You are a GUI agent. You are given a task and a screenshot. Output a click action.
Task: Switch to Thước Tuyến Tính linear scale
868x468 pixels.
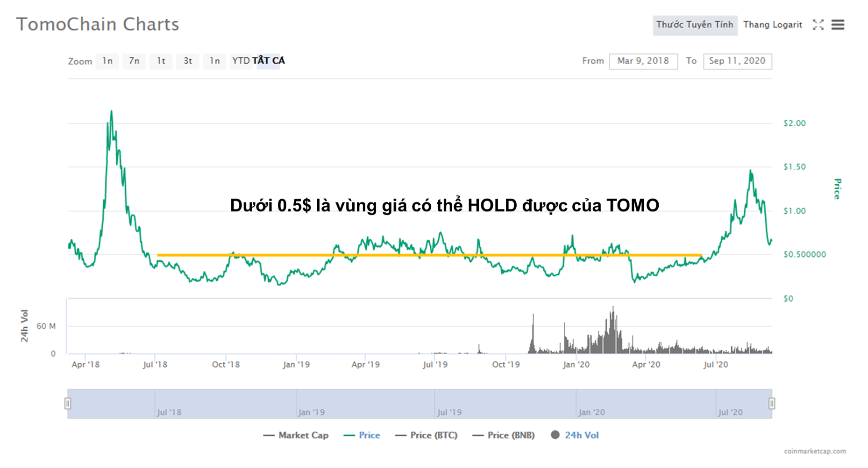[x=695, y=25]
